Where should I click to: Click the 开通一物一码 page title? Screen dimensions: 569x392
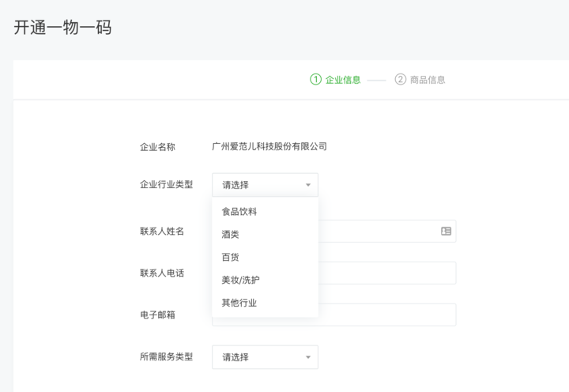(x=62, y=28)
